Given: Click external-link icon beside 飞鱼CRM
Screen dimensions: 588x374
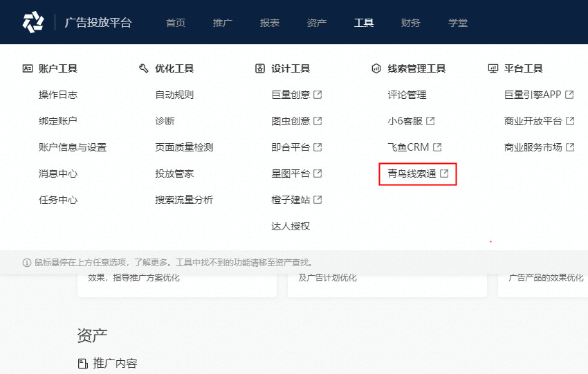Looking at the screenshot, I should [437, 147].
